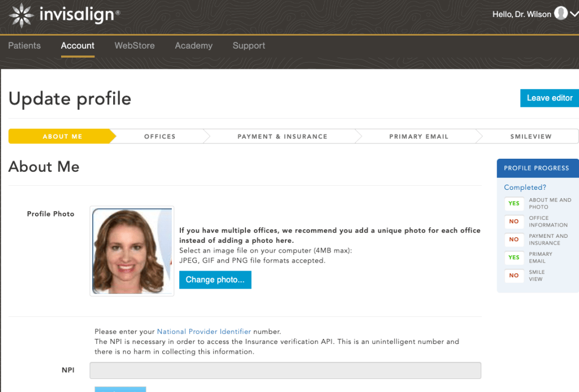Click the 'Profile Photo' field label

50,214
